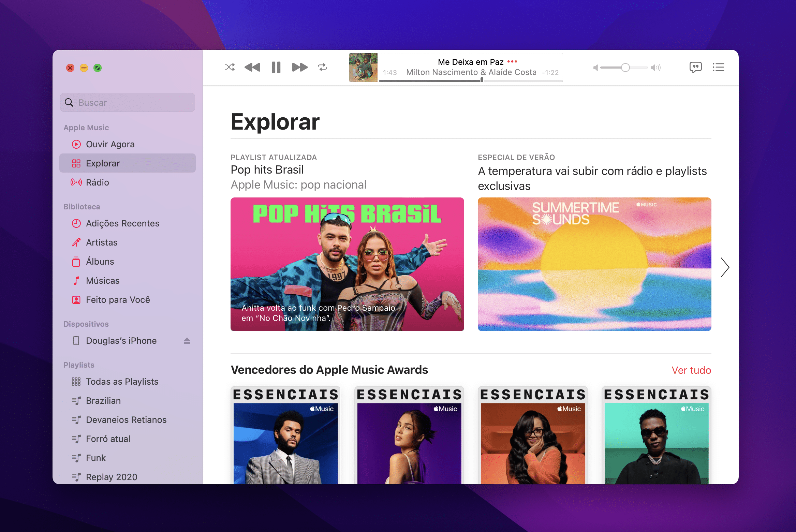Click the Pop Hits Brasil playlist cover
This screenshot has width=796, height=532.
pyautogui.click(x=347, y=265)
